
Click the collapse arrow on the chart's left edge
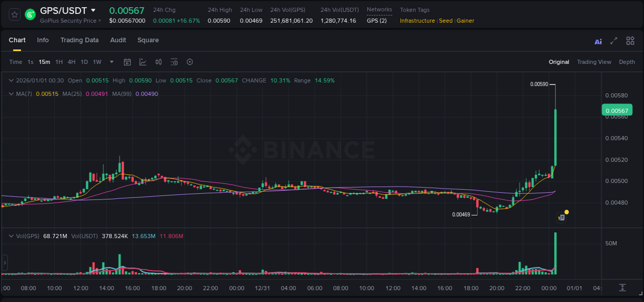click(4, 263)
